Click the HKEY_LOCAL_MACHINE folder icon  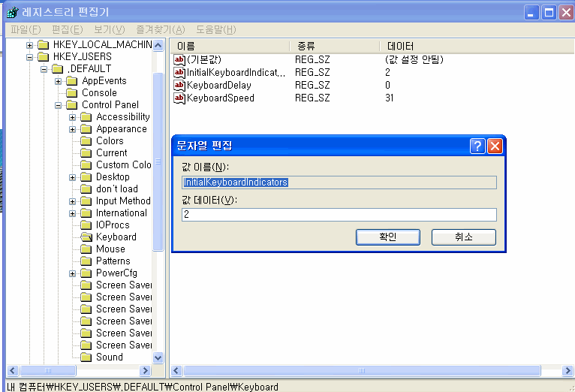click(x=44, y=45)
